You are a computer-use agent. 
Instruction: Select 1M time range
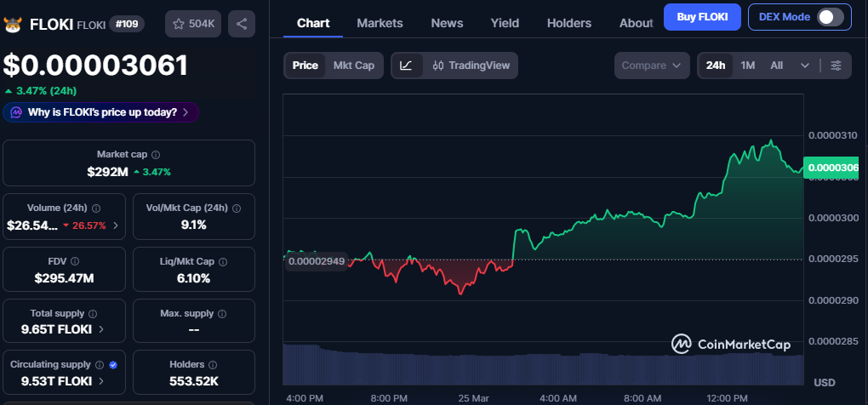(x=748, y=66)
